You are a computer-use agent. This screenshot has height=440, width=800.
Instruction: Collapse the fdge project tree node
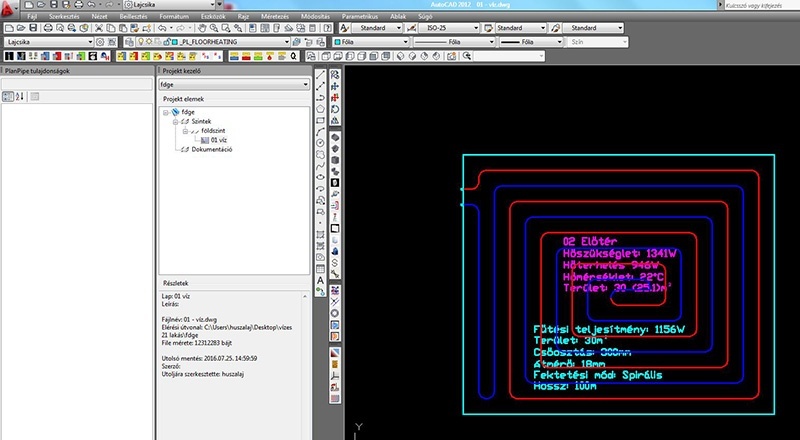(163, 113)
